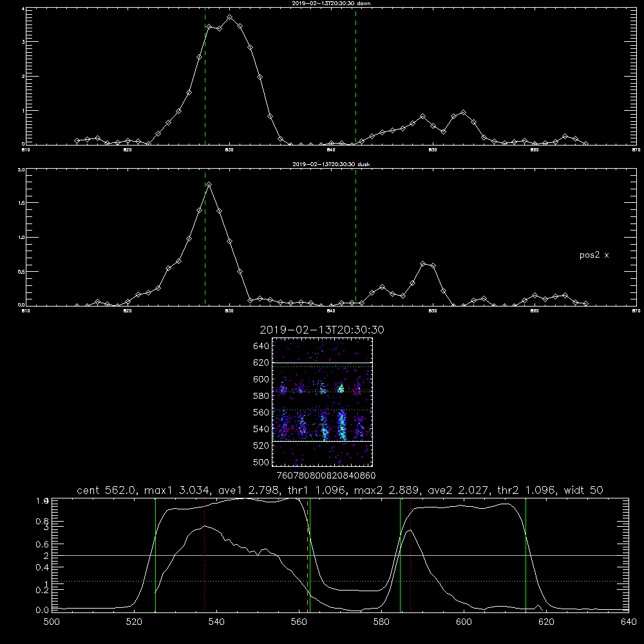
Task: Click left green dashed line in dusk plot
Action: pyautogui.click(x=205, y=238)
